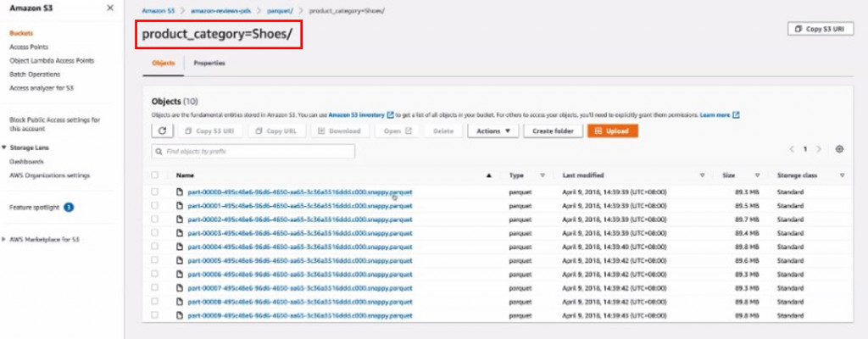This screenshot has width=868, height=339.
Task: Check the box for part-00000 file
Action: [x=155, y=192]
